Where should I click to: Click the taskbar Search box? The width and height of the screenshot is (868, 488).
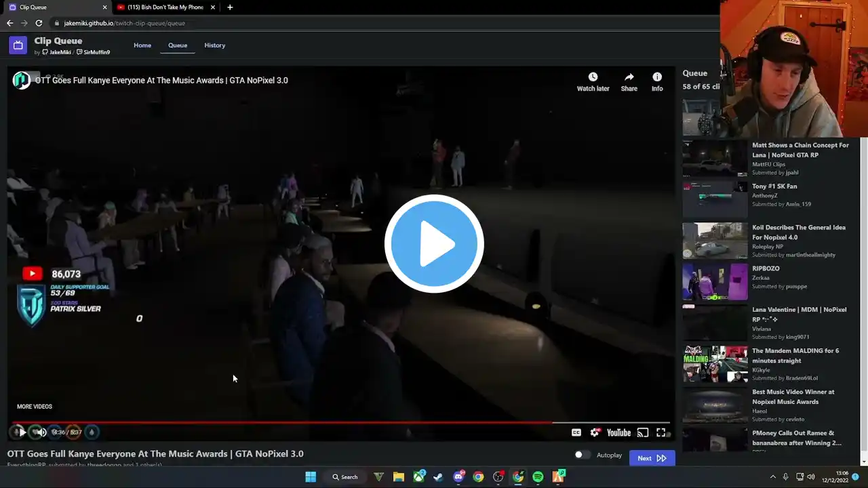(x=344, y=476)
